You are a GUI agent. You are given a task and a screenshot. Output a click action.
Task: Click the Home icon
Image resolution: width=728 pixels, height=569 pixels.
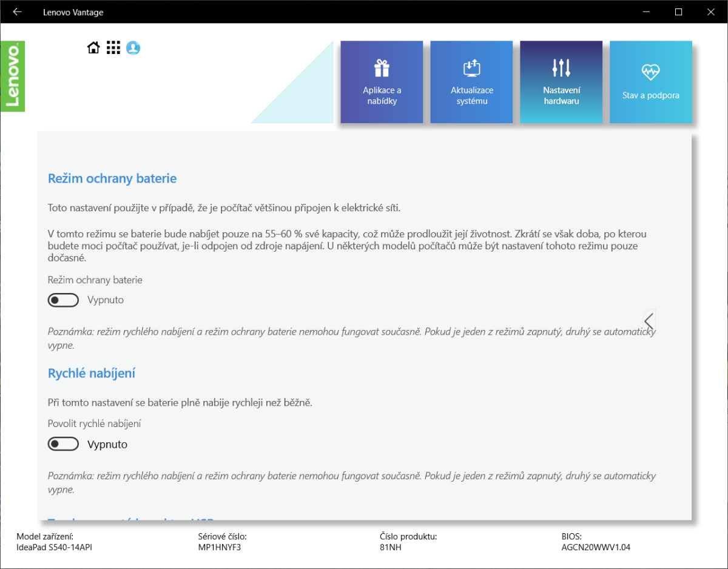(93, 48)
